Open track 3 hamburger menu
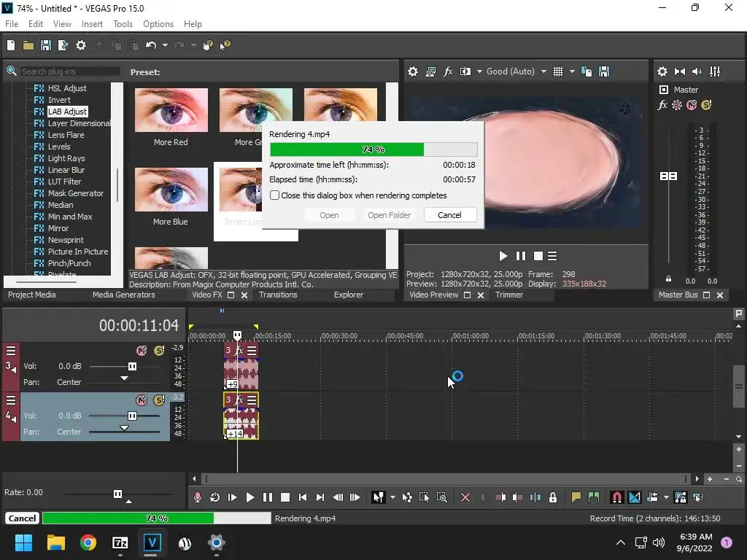 tap(10, 351)
